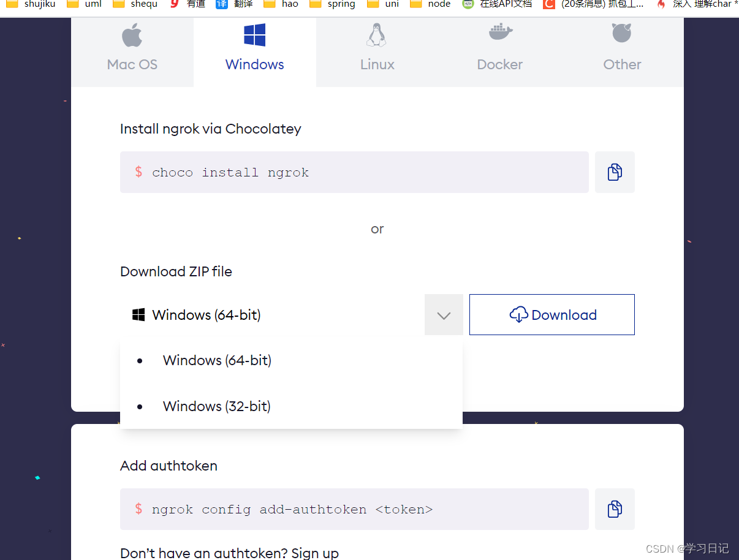Open the 'shujiku' bookmark folder
Image resolution: width=739 pixels, height=560 pixels.
(x=31, y=4)
